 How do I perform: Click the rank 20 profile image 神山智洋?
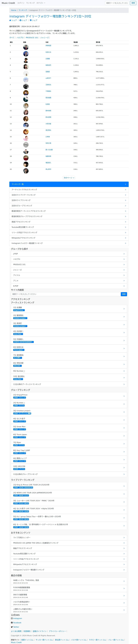click(26, 171)
